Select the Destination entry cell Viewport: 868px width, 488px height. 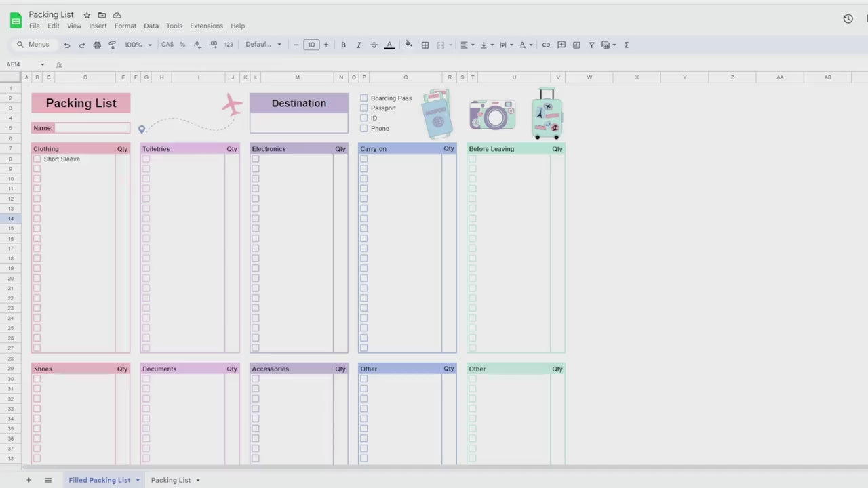[x=299, y=123]
